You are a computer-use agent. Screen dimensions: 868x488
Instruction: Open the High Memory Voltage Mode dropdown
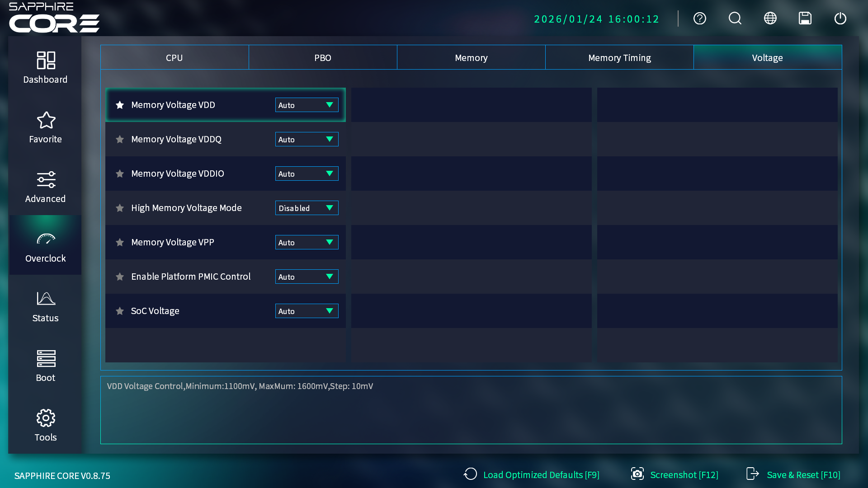click(x=307, y=208)
